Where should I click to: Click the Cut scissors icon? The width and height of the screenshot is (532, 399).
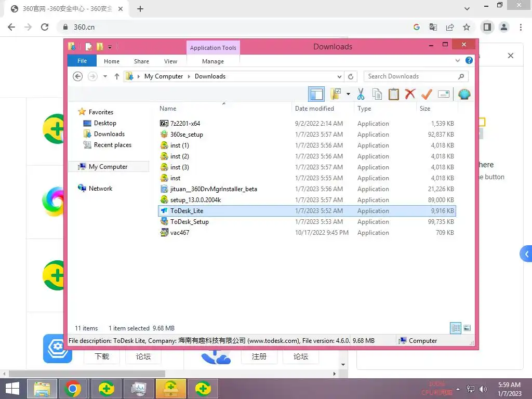pyautogui.click(x=361, y=94)
